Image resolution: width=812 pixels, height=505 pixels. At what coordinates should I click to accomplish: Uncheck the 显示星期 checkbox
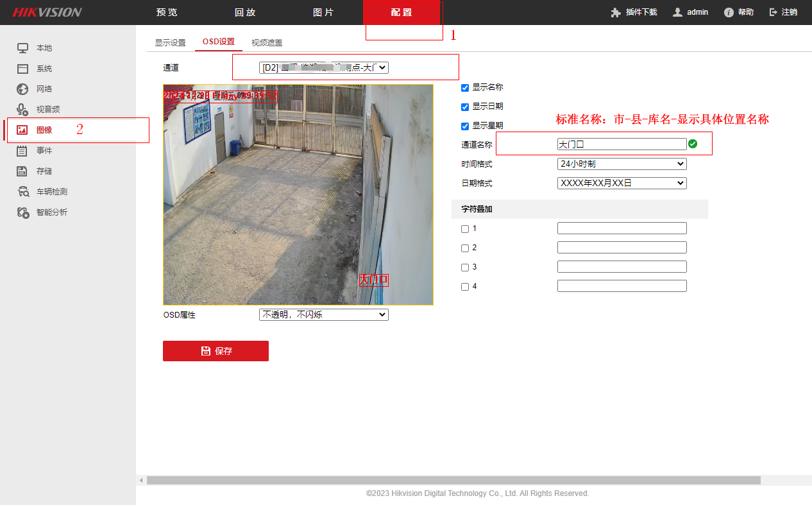pyautogui.click(x=465, y=126)
